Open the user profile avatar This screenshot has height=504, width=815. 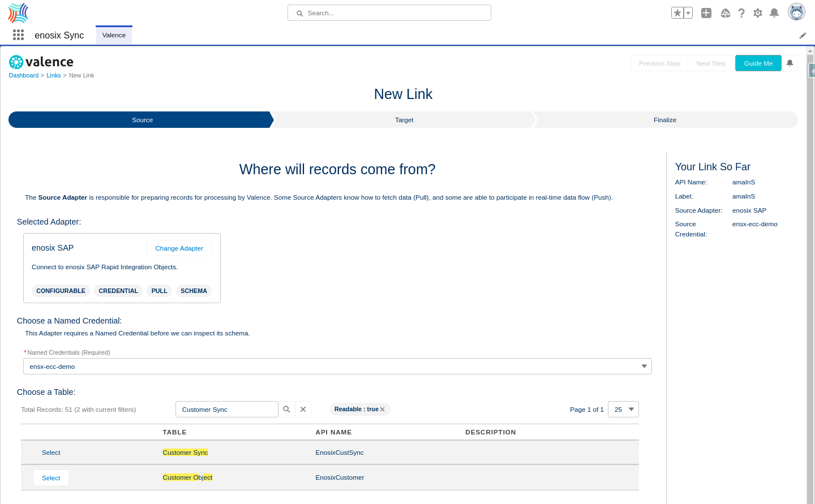[x=796, y=12]
